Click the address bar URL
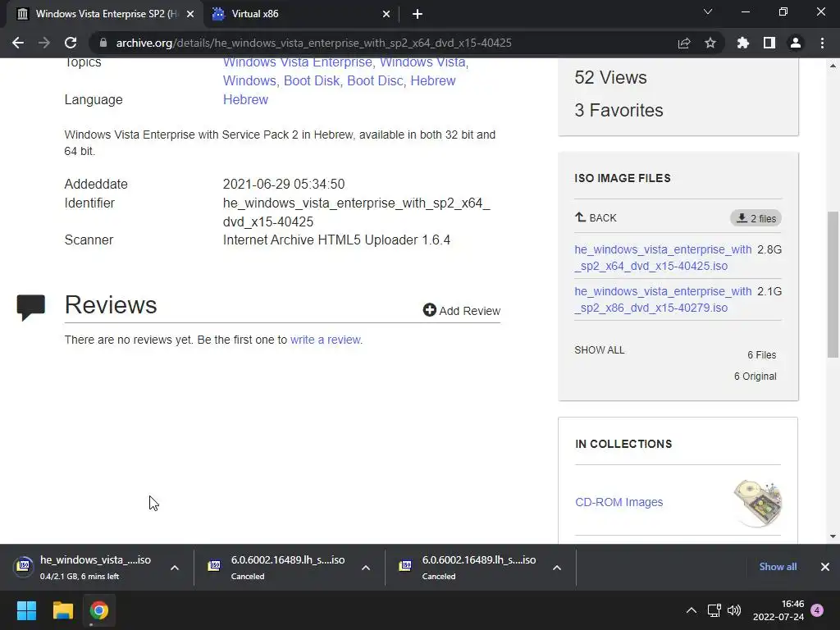This screenshot has width=840, height=630. 313,43
